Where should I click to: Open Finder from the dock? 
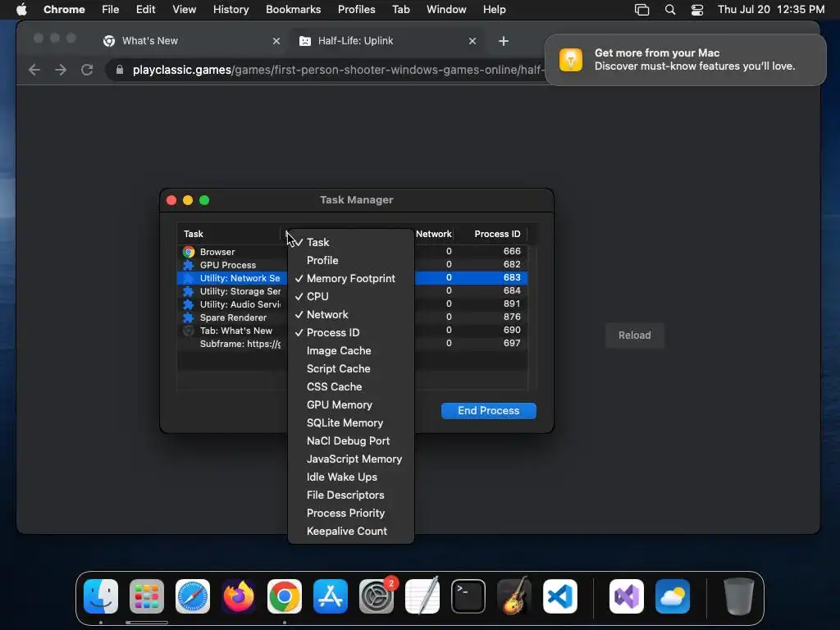101,596
